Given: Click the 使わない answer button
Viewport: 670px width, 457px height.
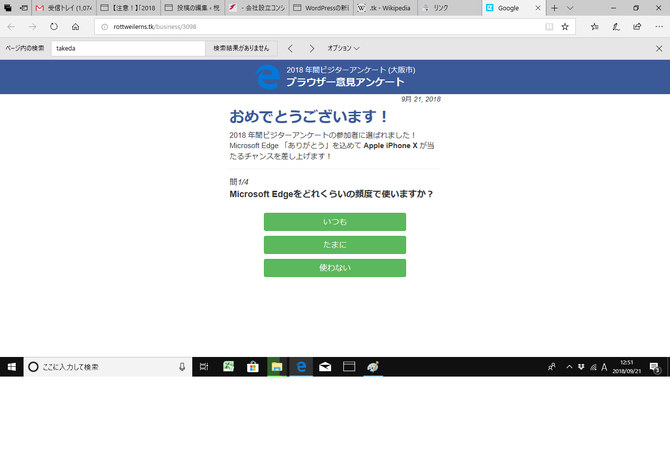Looking at the screenshot, I should pos(335,268).
